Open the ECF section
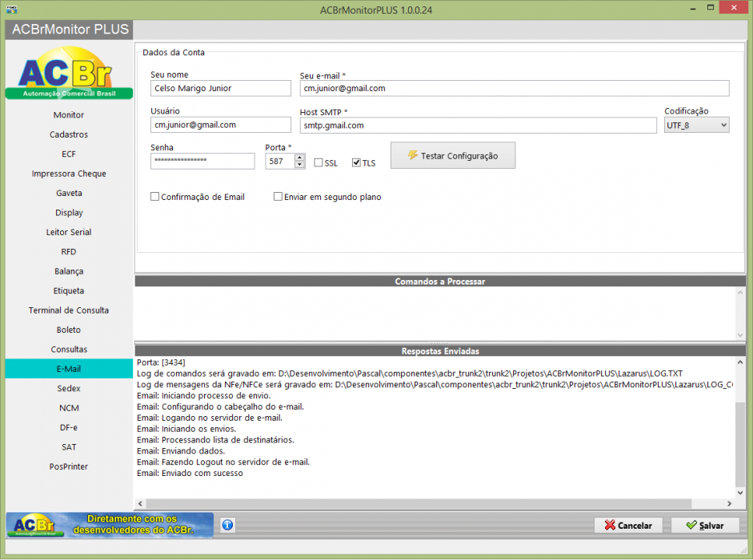Viewport: 753px width, 560px height. (x=69, y=154)
